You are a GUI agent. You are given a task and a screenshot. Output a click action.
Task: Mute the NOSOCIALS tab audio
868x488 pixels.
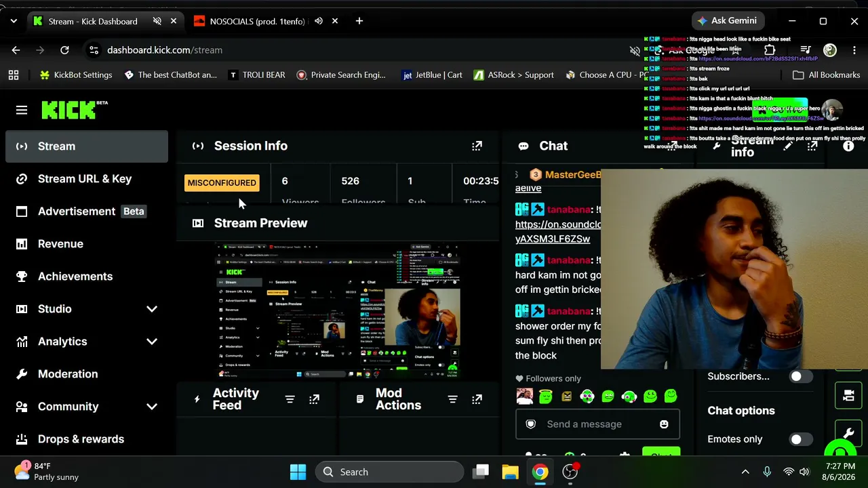click(319, 21)
